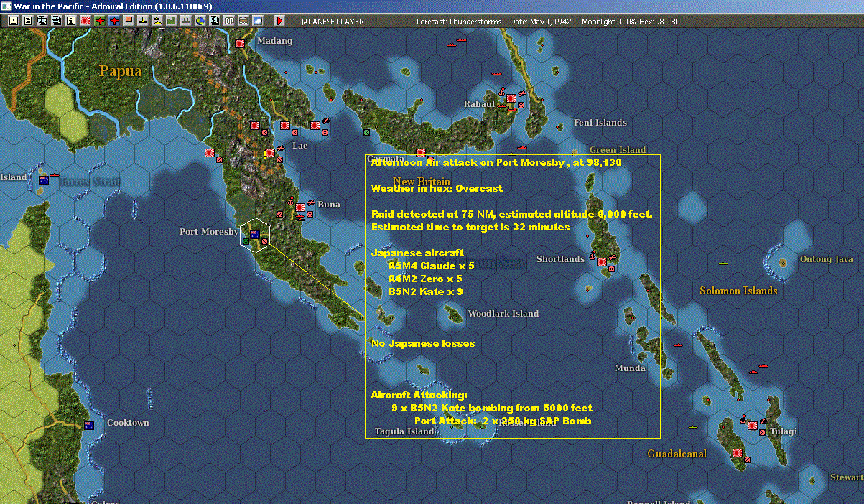This screenshot has width=864, height=504.
Task: Click the Munda map label
Action: [630, 368]
